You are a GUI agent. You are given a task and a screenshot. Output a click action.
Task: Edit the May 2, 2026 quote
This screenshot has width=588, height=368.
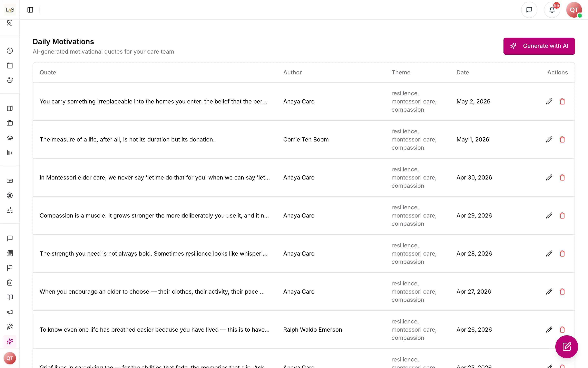(x=549, y=101)
